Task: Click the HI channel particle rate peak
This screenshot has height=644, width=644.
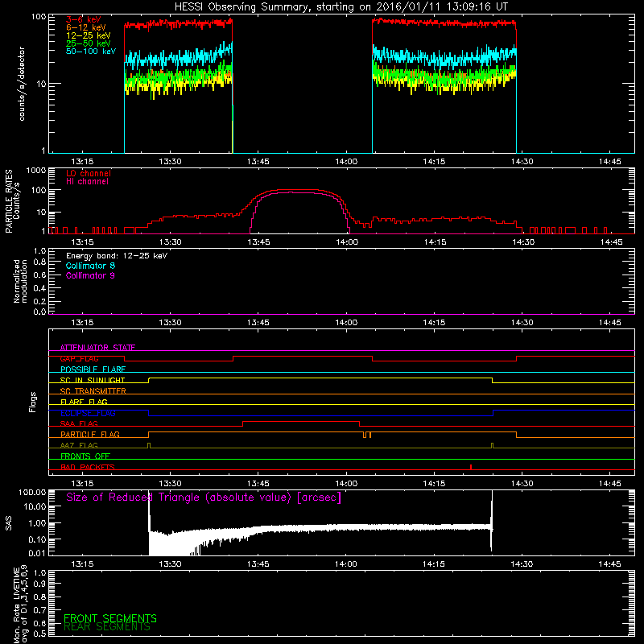Action: [291, 192]
